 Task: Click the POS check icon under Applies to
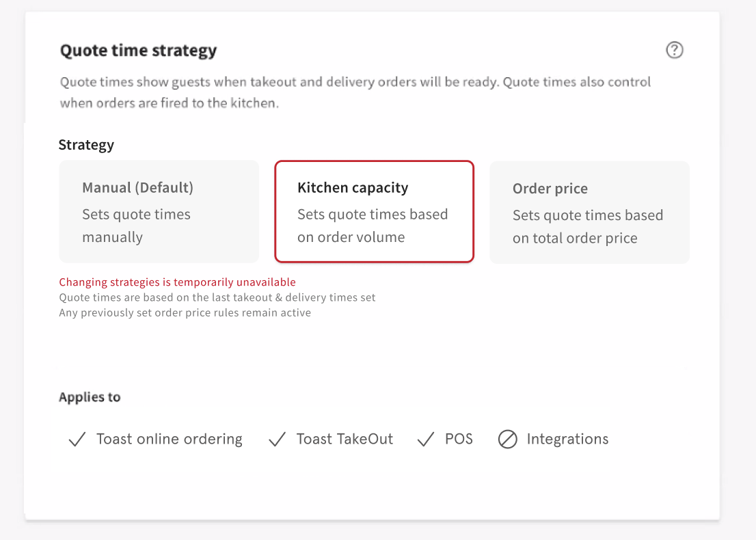[x=425, y=440]
